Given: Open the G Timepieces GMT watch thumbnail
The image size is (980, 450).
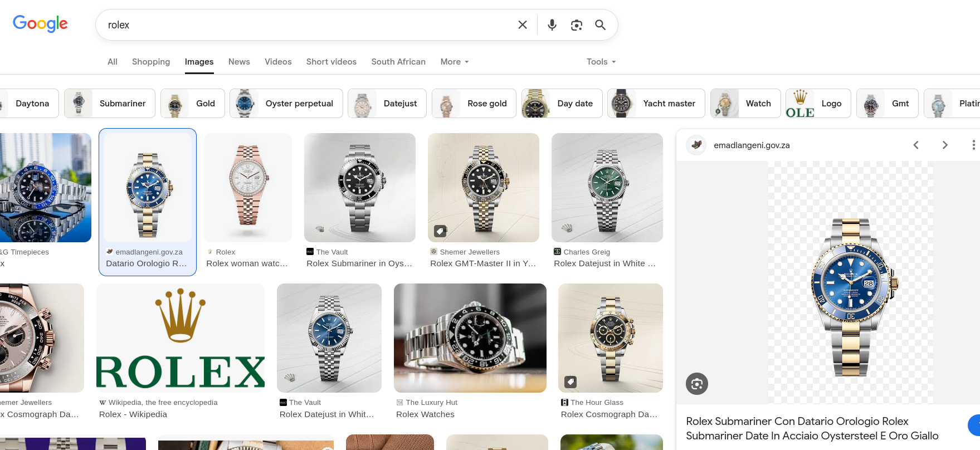Looking at the screenshot, I should coord(46,188).
